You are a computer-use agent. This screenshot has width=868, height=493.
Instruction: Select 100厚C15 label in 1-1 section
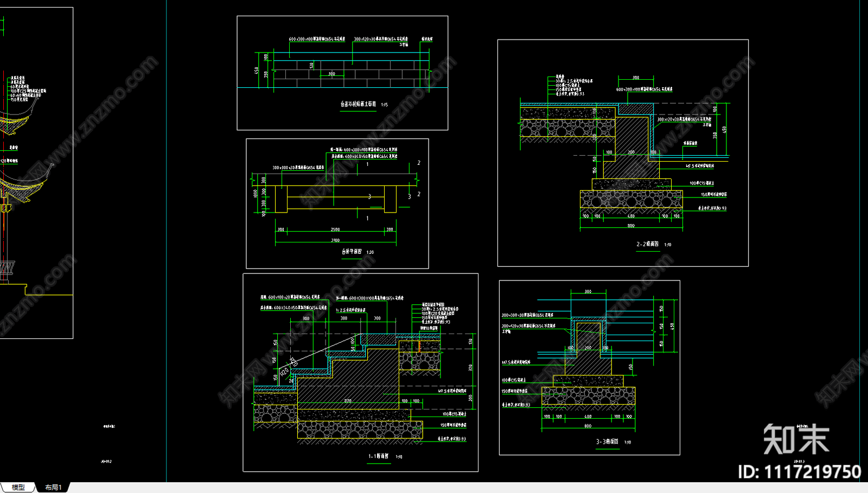[x=454, y=414]
